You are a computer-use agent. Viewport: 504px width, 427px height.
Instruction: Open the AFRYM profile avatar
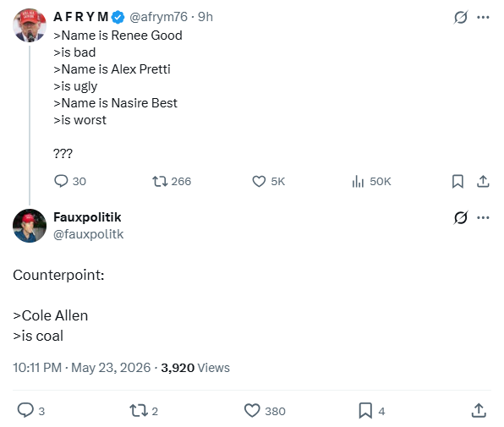tap(30, 25)
